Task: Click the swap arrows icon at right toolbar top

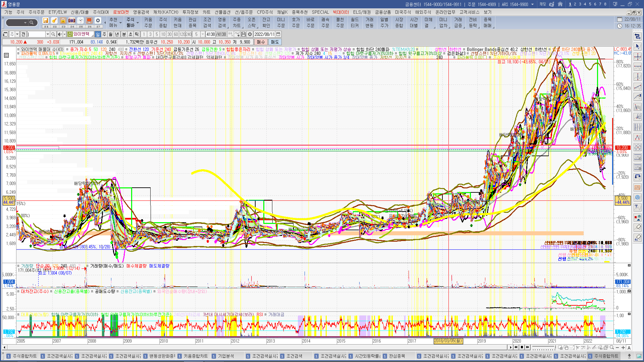Action: pyautogui.click(x=638, y=36)
